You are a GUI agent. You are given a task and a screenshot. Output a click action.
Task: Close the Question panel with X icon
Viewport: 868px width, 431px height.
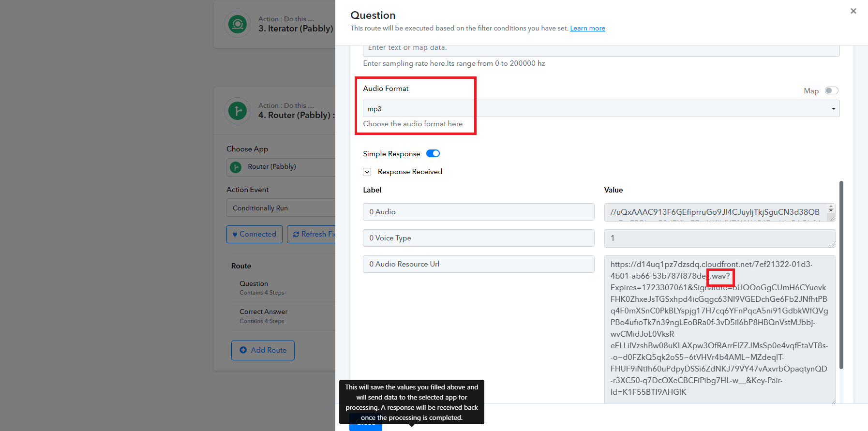(x=853, y=11)
